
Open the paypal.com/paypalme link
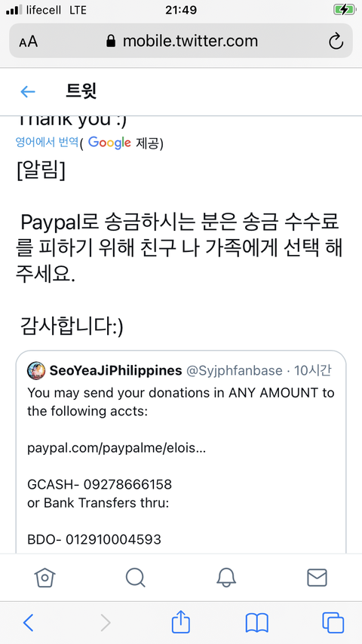(117, 449)
